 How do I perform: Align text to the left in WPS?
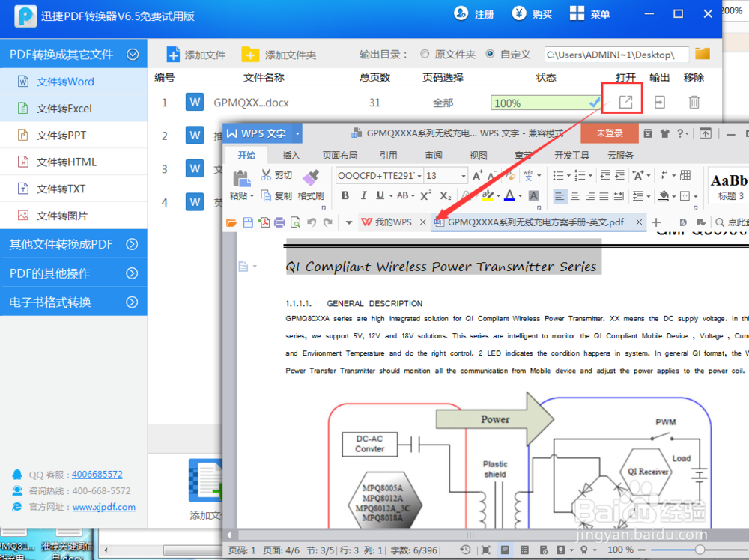pos(560,195)
